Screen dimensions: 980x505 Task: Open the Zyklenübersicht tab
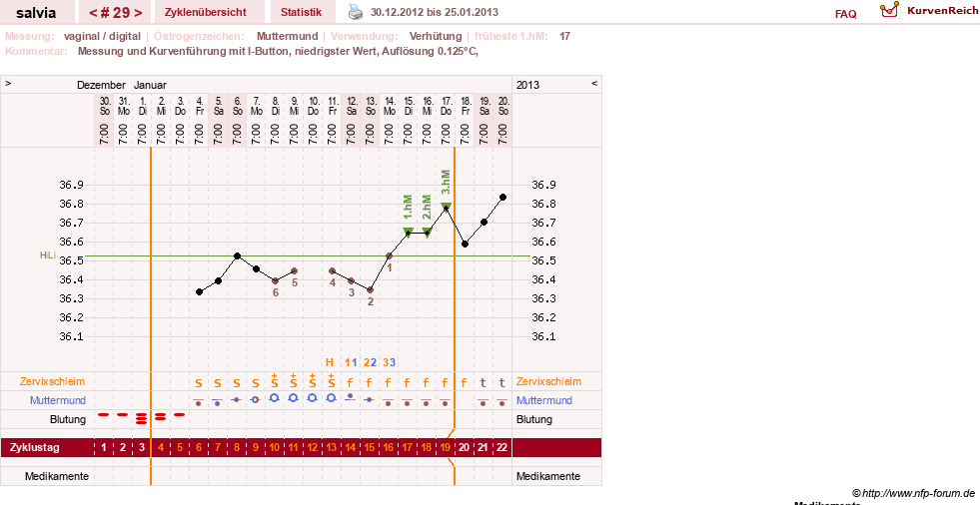(206, 12)
